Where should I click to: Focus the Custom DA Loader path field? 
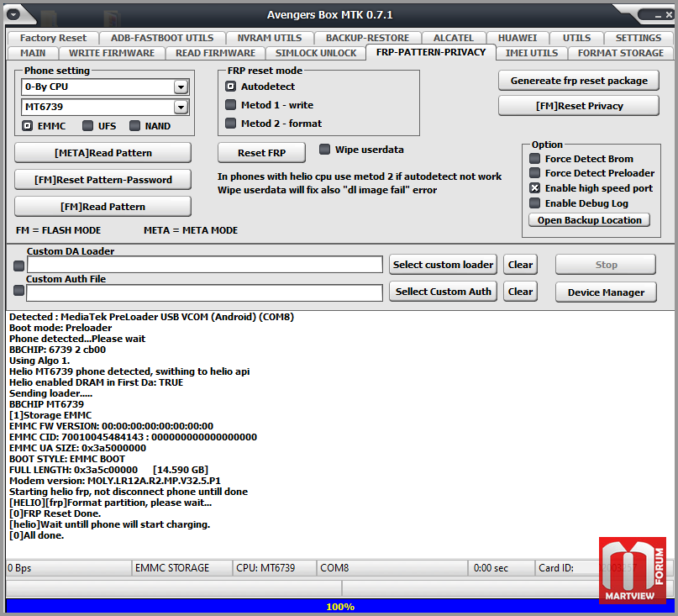pos(205,265)
